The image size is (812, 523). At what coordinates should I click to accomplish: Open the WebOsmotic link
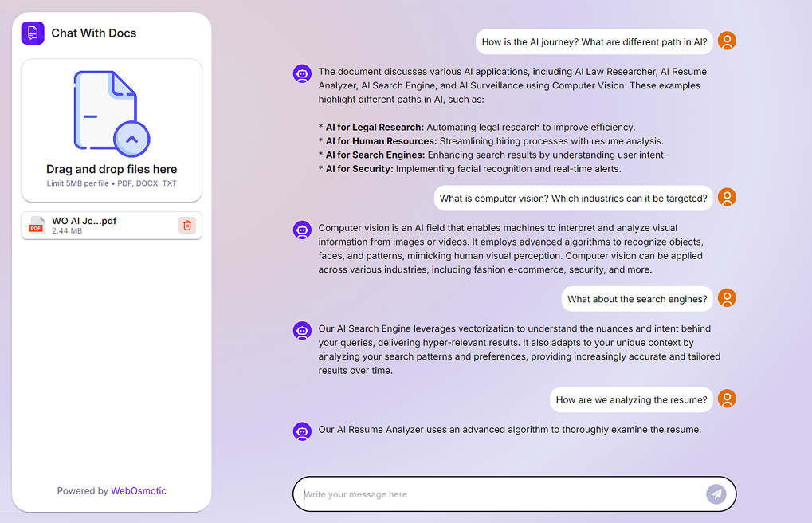click(x=139, y=491)
